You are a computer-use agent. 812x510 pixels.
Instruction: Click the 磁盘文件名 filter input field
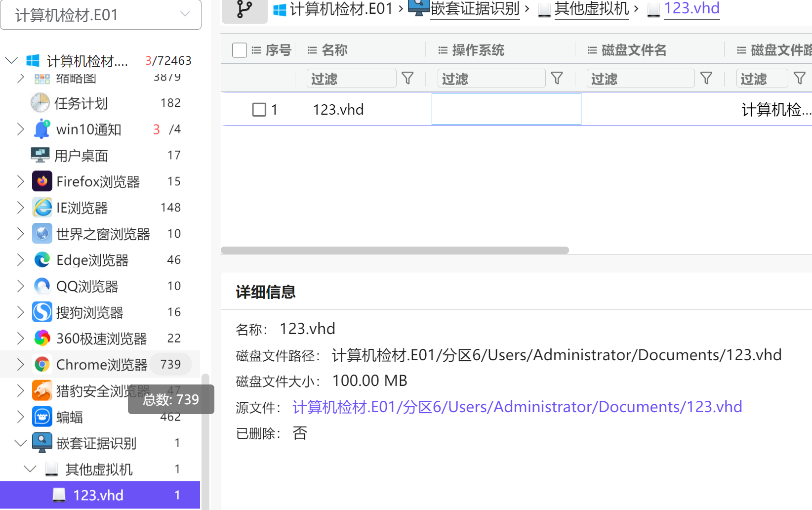(x=640, y=79)
